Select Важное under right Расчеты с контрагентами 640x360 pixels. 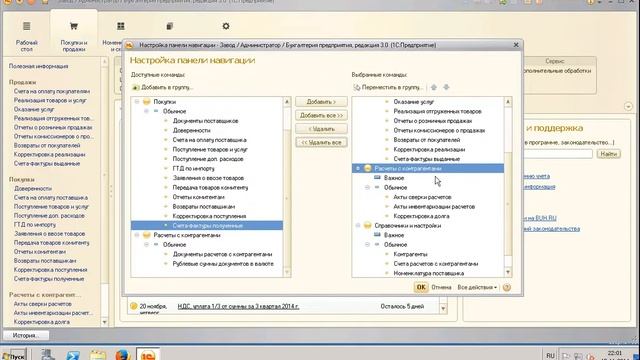[394, 178]
